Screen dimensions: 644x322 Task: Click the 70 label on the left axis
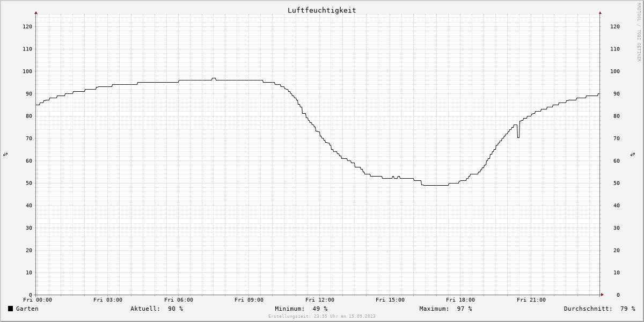tap(29, 138)
